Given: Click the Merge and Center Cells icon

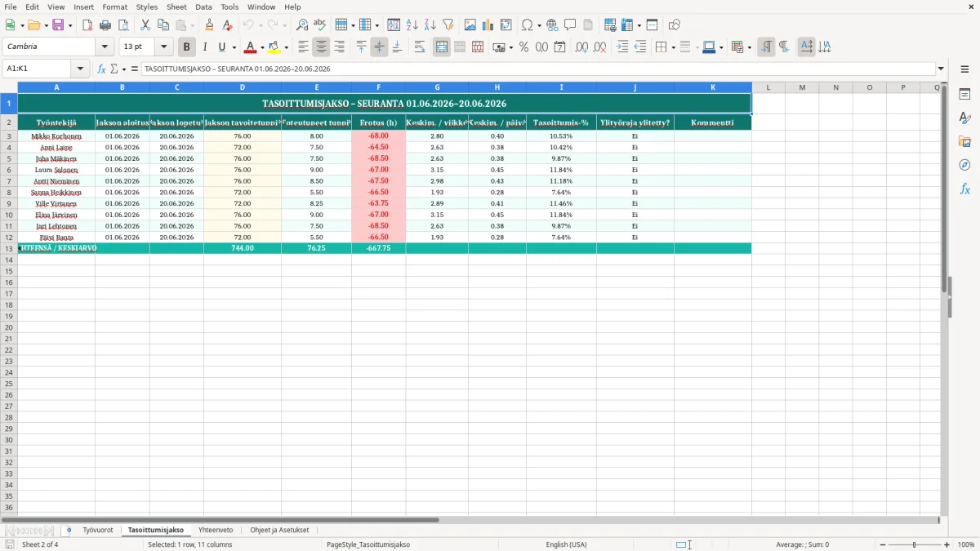Looking at the screenshot, I should click(x=442, y=47).
